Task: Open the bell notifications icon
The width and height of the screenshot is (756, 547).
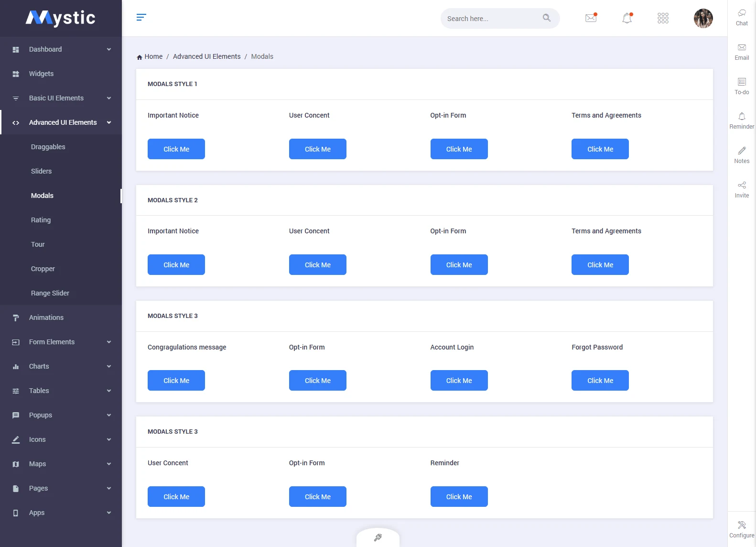Action: click(x=627, y=18)
